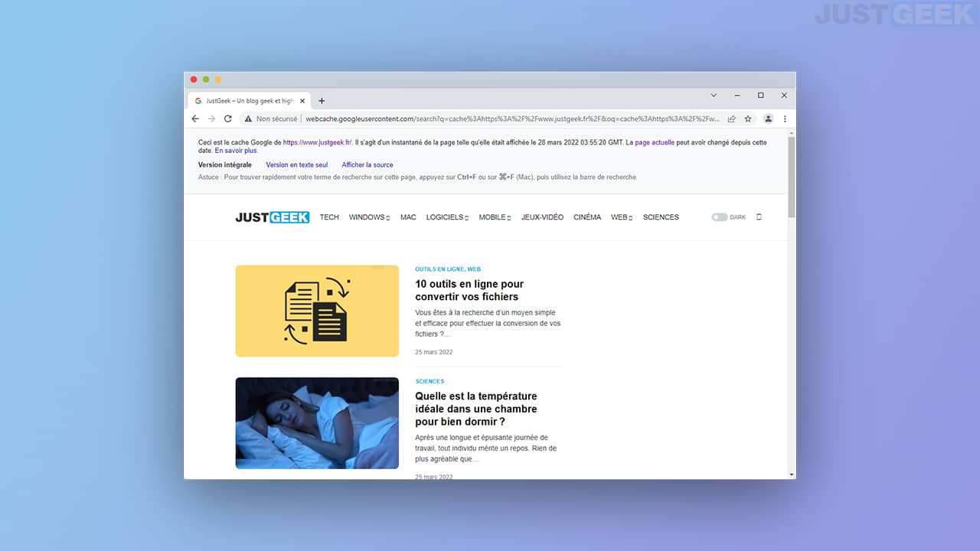The height and width of the screenshot is (551, 980).
Task: Toggle the DARK mode switch
Action: pyautogui.click(x=719, y=217)
